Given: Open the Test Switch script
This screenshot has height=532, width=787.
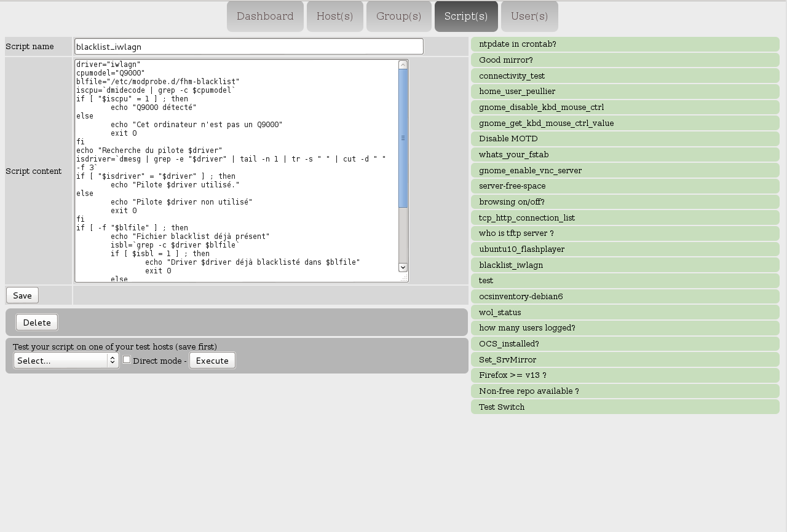Looking at the screenshot, I should [x=625, y=407].
